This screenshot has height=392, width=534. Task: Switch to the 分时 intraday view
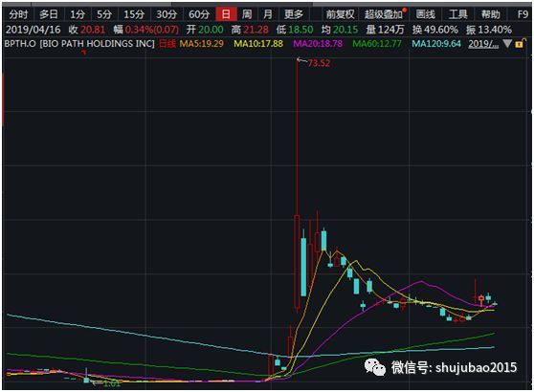pyautogui.click(x=18, y=14)
